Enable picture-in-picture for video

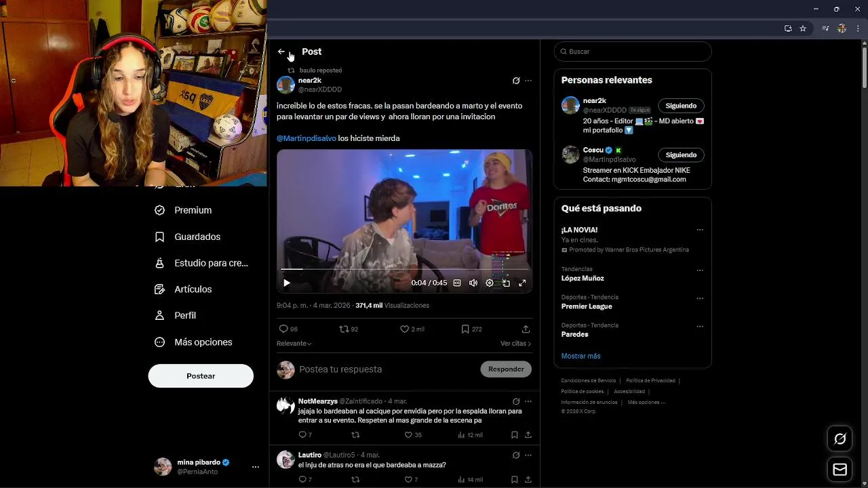coord(506,283)
